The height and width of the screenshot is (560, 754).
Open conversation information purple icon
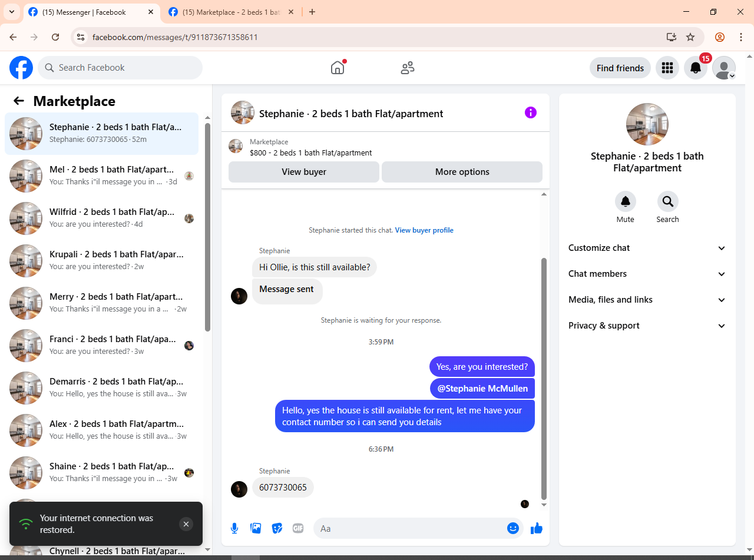tap(531, 112)
